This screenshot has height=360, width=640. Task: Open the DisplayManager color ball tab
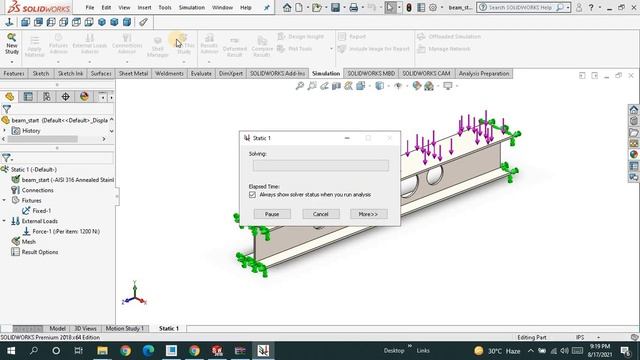(x=84, y=97)
